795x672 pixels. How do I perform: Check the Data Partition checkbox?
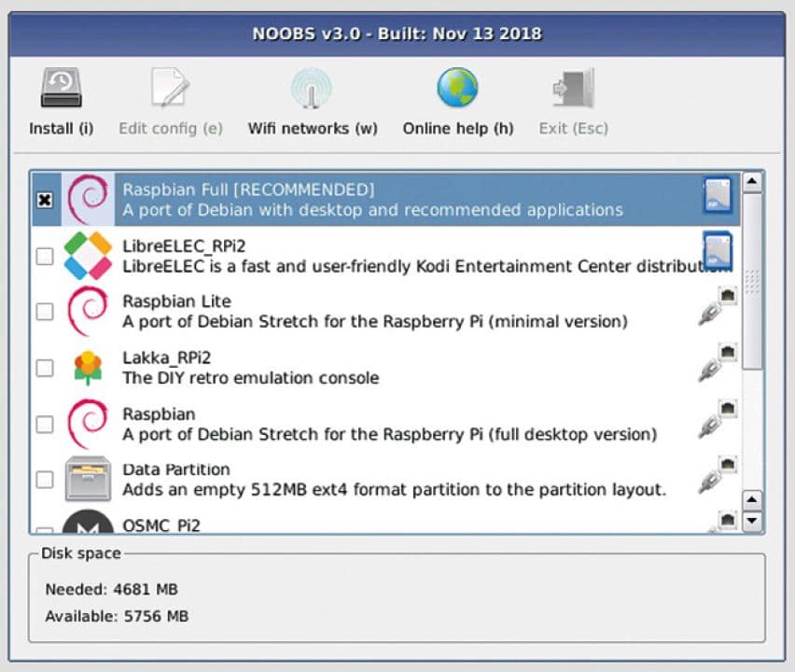point(44,480)
